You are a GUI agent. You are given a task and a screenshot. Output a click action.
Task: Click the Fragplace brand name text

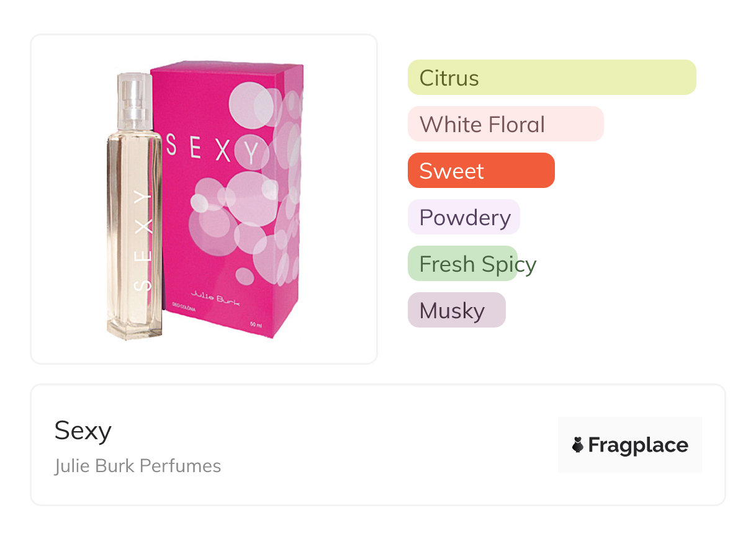(638, 445)
